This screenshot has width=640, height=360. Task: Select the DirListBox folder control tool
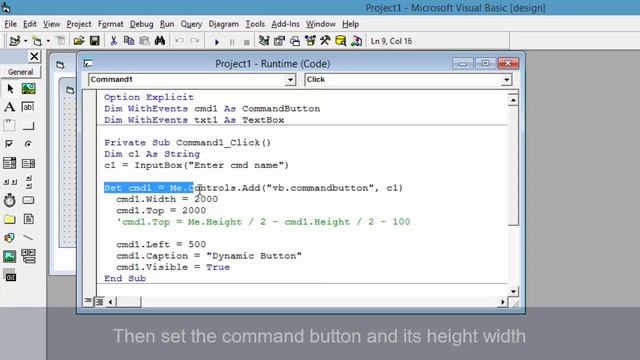click(x=9, y=219)
